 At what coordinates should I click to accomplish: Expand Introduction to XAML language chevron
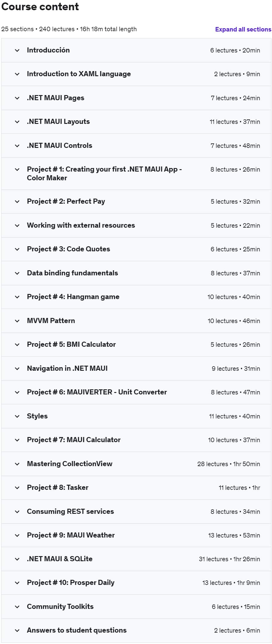coord(17,74)
